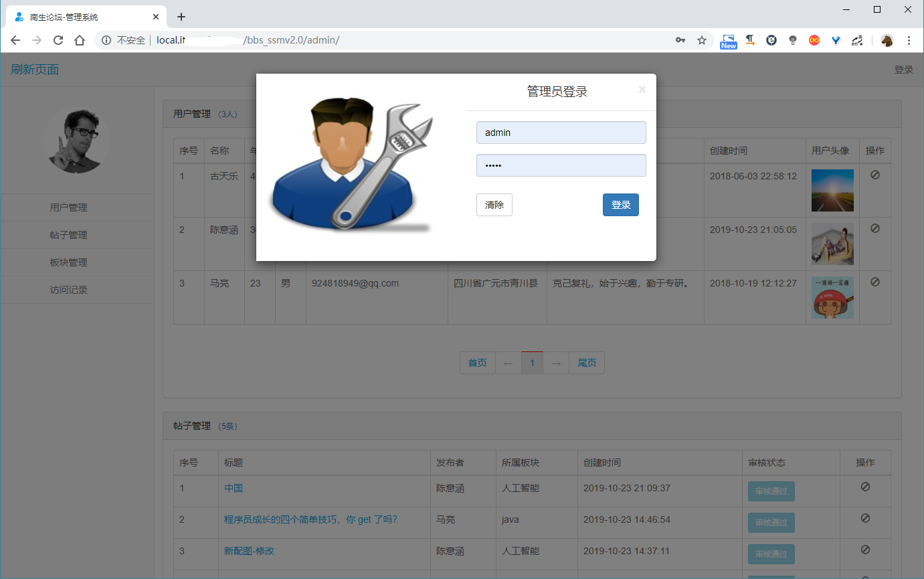This screenshot has height=579, width=924.
Task: Click the browser forward arrow
Action: pos(37,40)
